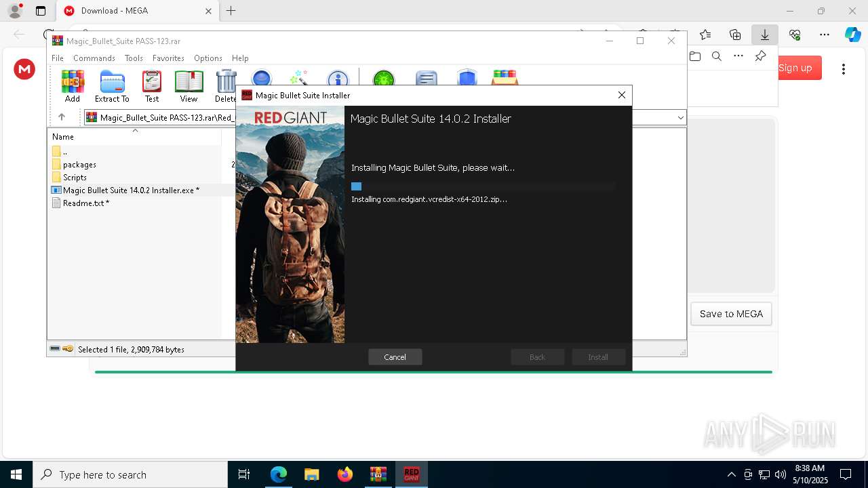The width and height of the screenshot is (868, 488).
Task: Open WinRAR Help menu
Action: [x=240, y=58]
